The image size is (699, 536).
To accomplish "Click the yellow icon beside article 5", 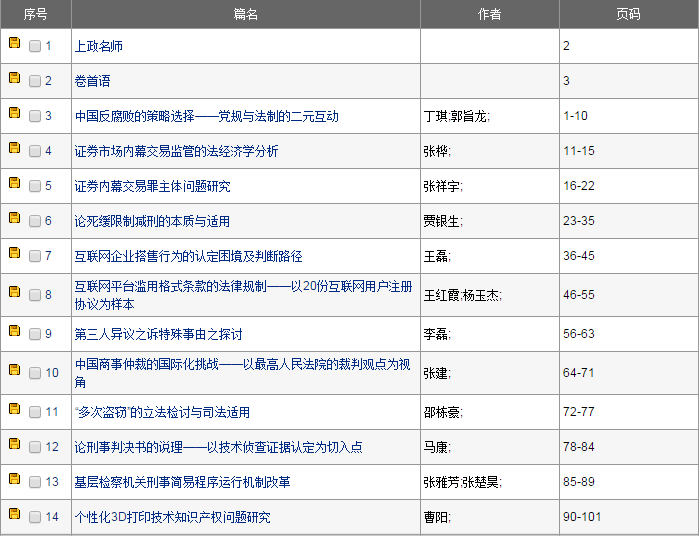I will point(14,183).
